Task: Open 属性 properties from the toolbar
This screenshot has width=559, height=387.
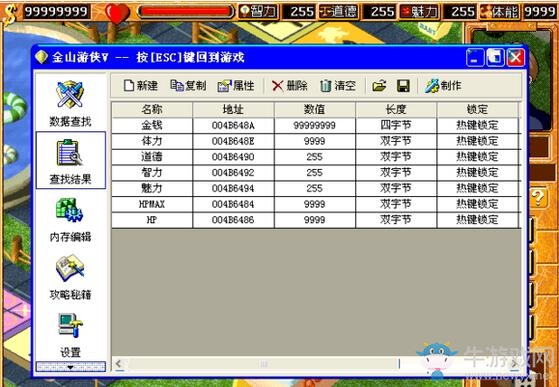Action: [236, 86]
